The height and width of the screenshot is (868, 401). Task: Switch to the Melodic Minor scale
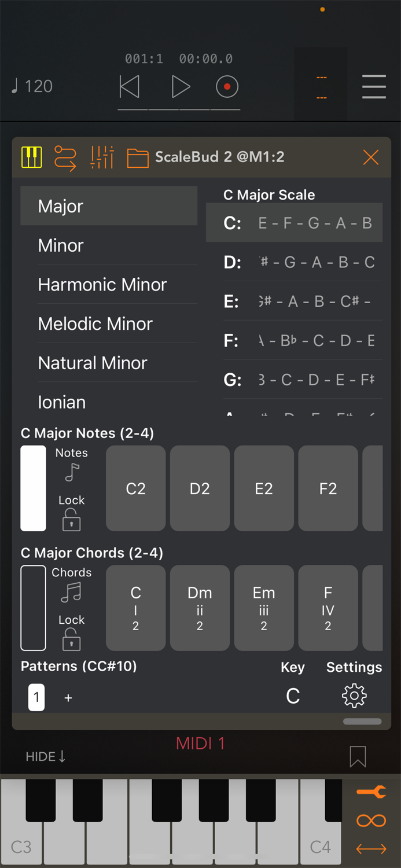pyautogui.click(x=95, y=323)
